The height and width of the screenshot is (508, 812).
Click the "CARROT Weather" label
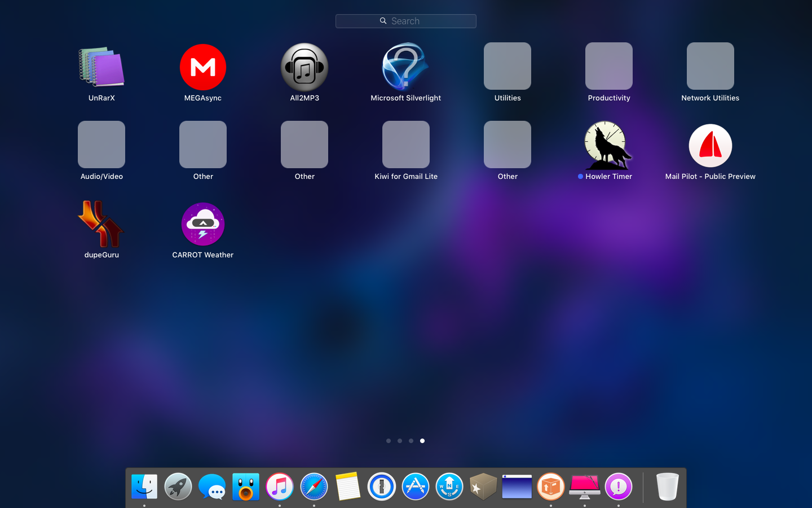203,255
